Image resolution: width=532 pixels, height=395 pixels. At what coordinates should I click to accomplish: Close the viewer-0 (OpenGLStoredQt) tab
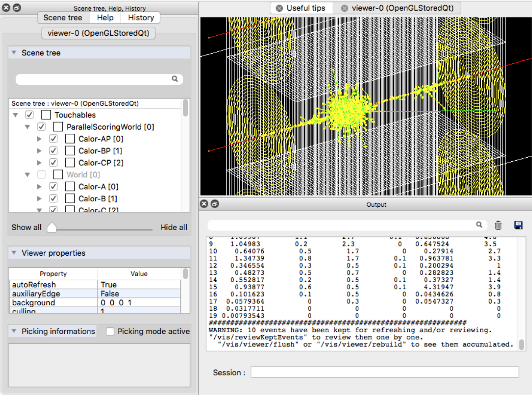click(x=344, y=8)
